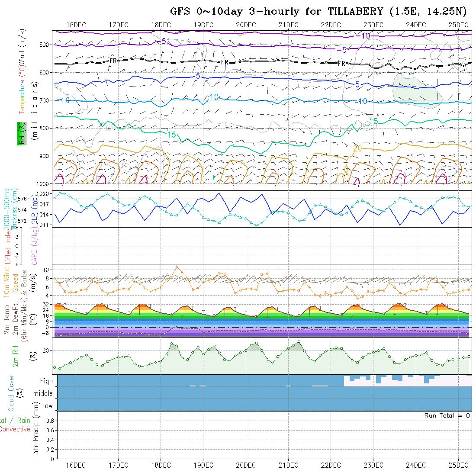Click the green RH (%) legend swatch
Image resolution: width=476 pixels, height=476 pixels.
20,133
